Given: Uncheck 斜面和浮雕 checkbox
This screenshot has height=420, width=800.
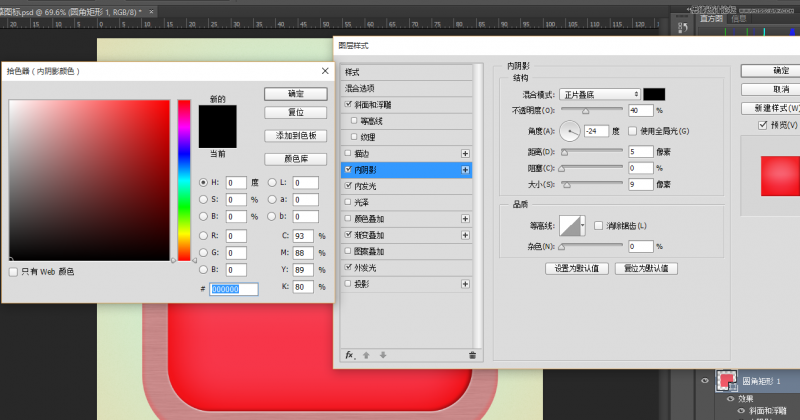Looking at the screenshot, I should point(348,105).
